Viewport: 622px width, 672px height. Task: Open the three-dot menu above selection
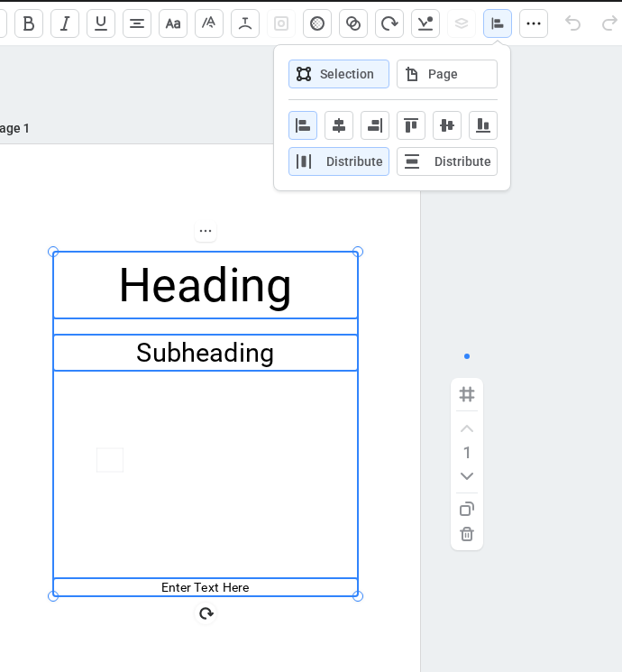click(x=206, y=231)
